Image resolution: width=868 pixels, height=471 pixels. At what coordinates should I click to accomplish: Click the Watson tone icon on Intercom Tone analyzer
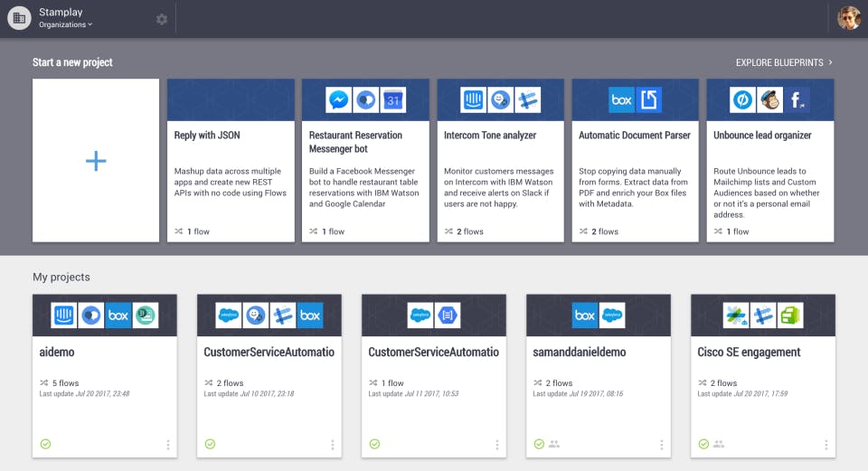point(500,100)
